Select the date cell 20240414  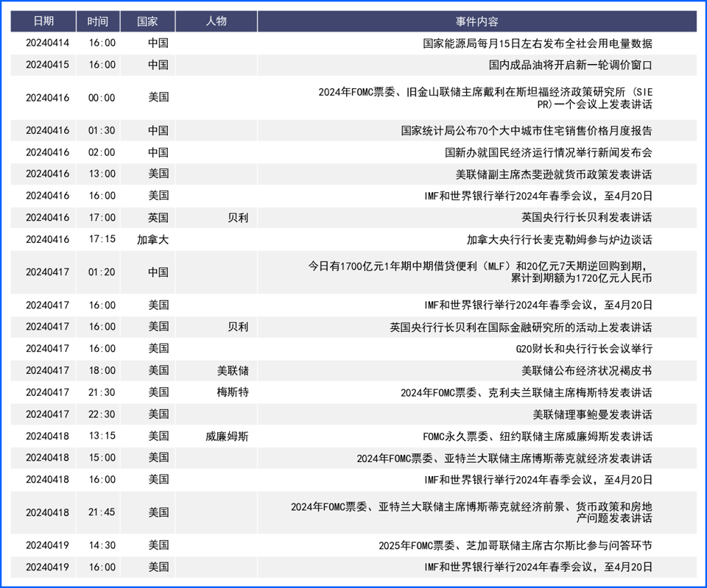click(x=47, y=43)
